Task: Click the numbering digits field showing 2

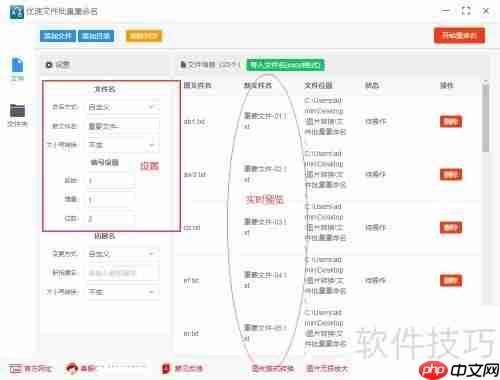Action: (x=111, y=219)
